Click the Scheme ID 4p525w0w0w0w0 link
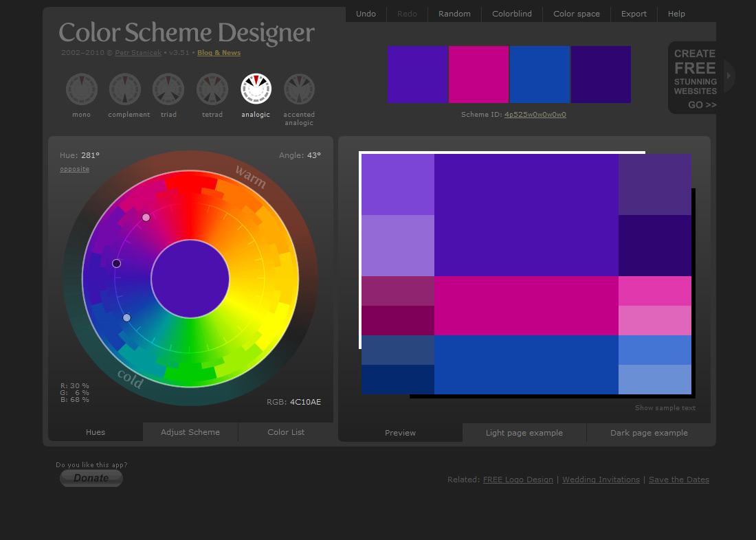 click(535, 115)
